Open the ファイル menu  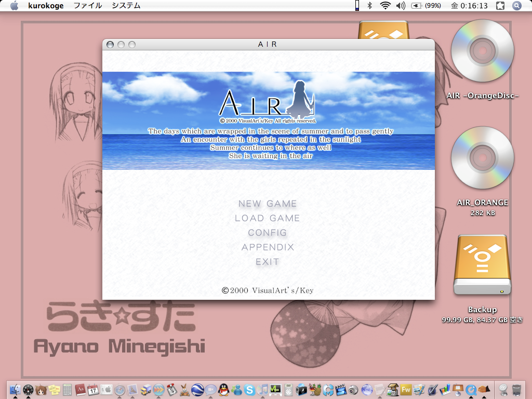(88, 6)
